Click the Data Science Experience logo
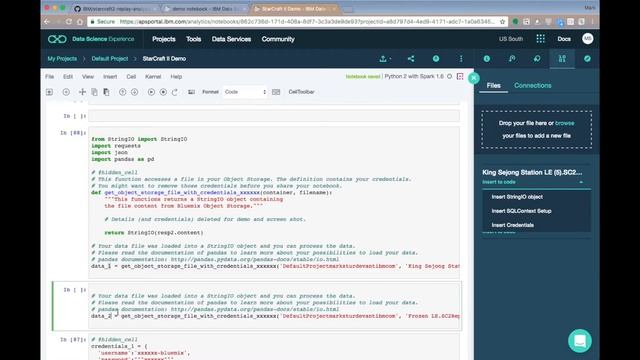The image size is (640, 360). pos(57,39)
